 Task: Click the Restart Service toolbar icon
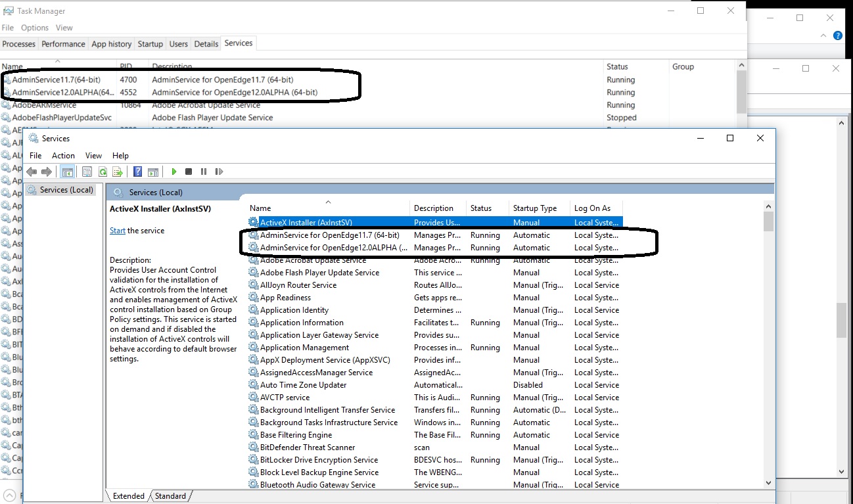point(219,172)
